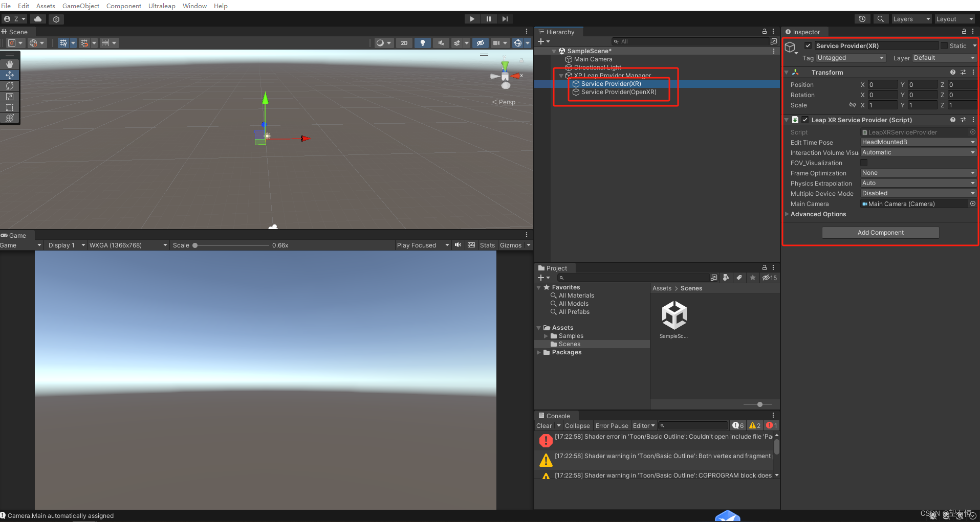This screenshot has height=522, width=980.
Task: Collapse SampleScene in Hierarchy
Action: point(554,51)
